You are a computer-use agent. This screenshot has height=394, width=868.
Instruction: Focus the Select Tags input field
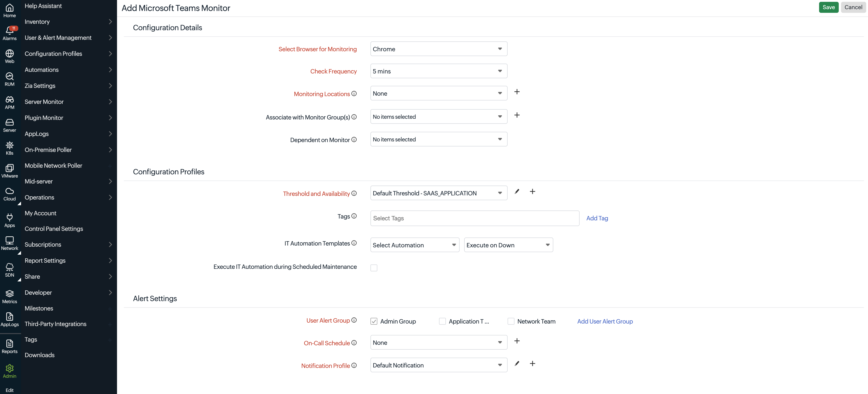tap(475, 218)
